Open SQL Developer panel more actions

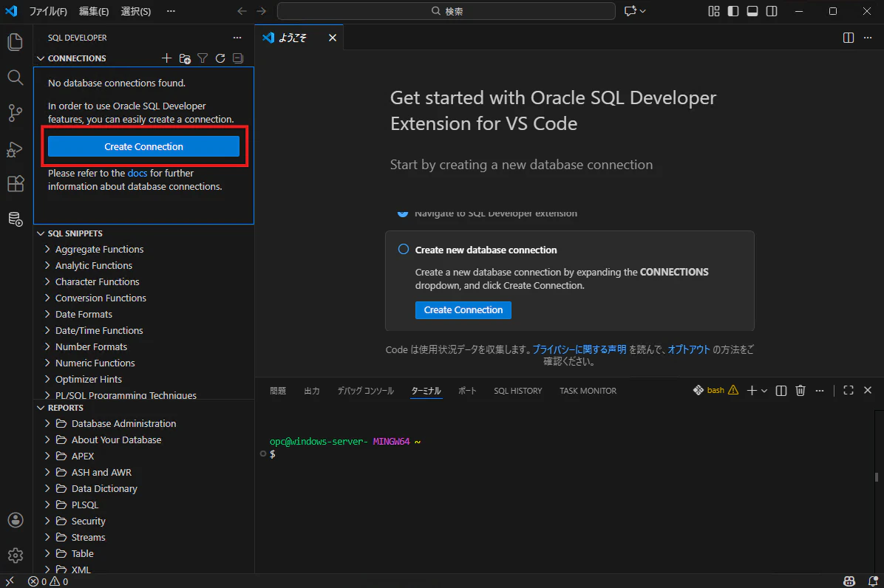(237, 38)
